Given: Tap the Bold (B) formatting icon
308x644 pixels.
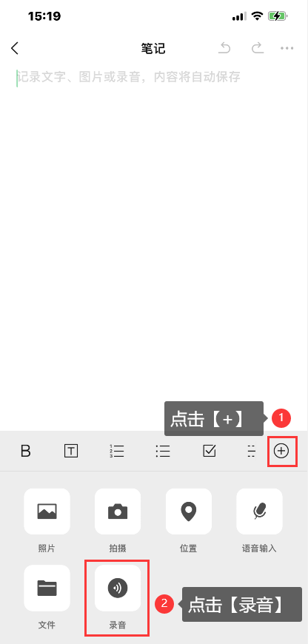Looking at the screenshot, I should (x=25, y=451).
